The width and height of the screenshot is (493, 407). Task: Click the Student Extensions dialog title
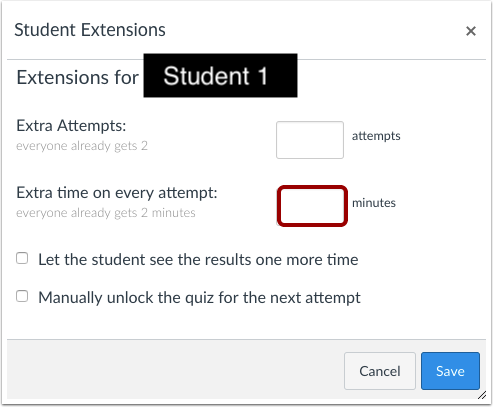(90, 30)
